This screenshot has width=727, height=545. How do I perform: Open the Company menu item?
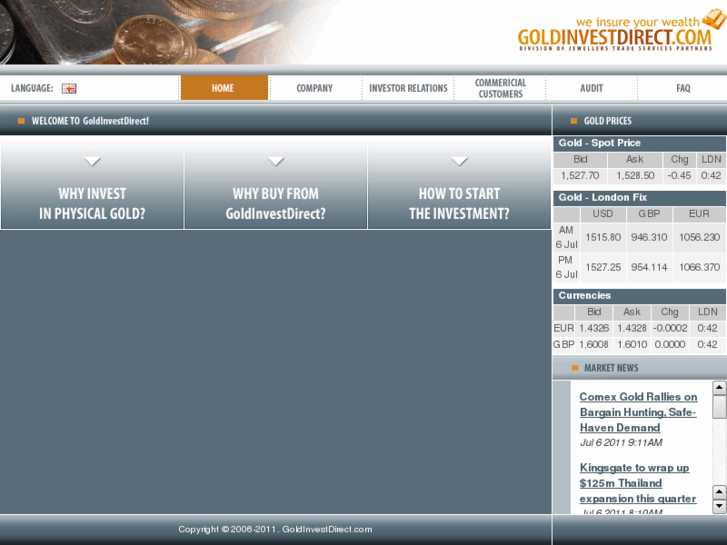tap(314, 88)
